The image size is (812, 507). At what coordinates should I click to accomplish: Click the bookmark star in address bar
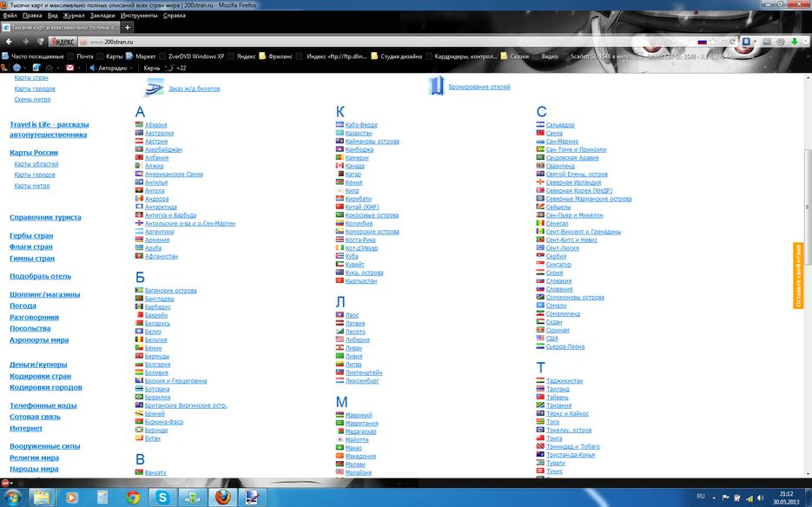(713, 42)
